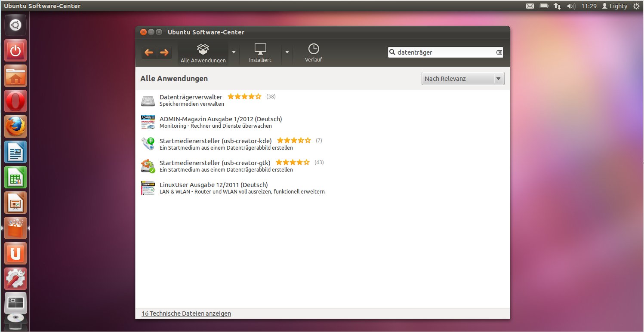Close the Ubuntu Software-Center window

143,32
